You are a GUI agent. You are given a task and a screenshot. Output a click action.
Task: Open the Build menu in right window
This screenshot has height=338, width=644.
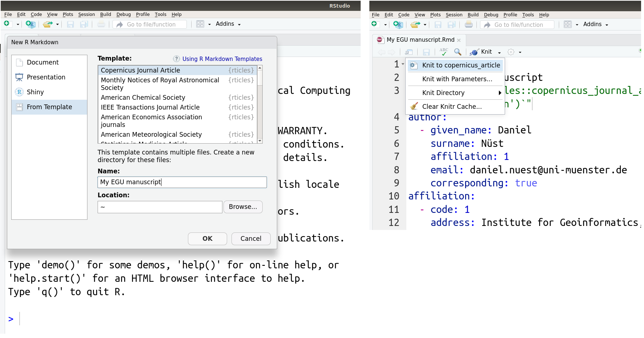point(473,15)
